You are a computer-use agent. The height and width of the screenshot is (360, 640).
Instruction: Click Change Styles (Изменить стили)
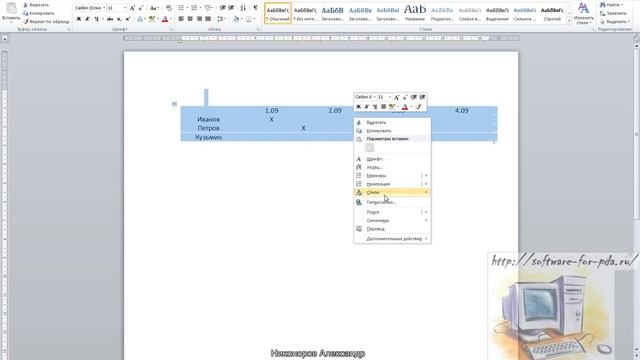coord(584,13)
